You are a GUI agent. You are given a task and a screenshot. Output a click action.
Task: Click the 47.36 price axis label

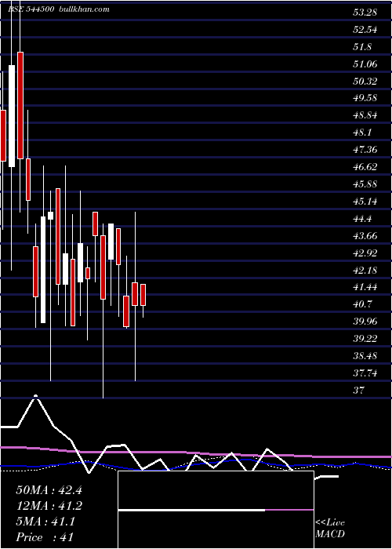click(365, 150)
